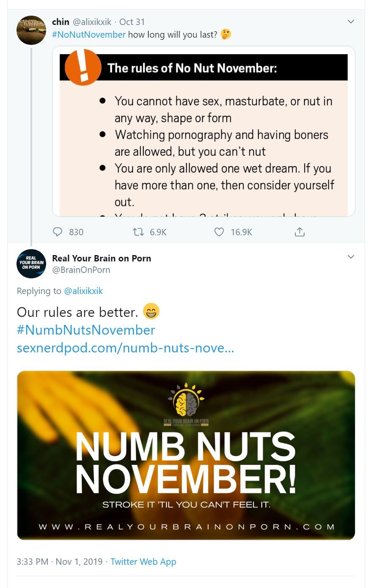The height and width of the screenshot is (588, 374).
Task: Open the chevron menu on the BrainOnPorn reply
Action: pyautogui.click(x=351, y=257)
